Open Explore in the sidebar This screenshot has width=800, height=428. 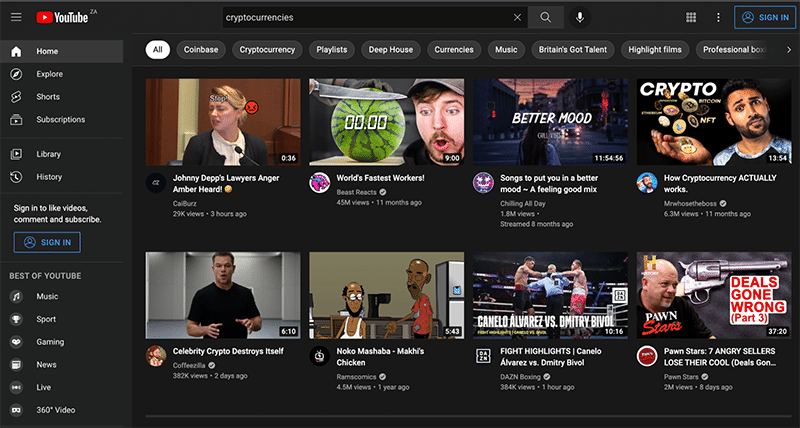point(49,74)
